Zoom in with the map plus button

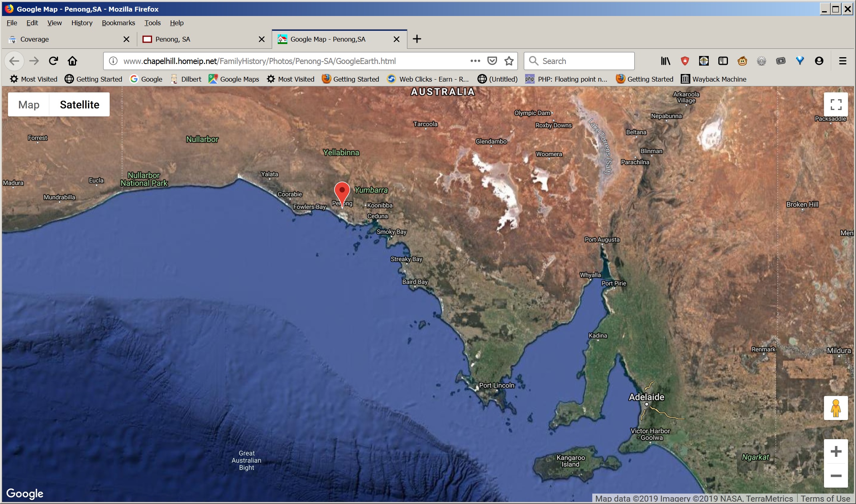point(836,452)
